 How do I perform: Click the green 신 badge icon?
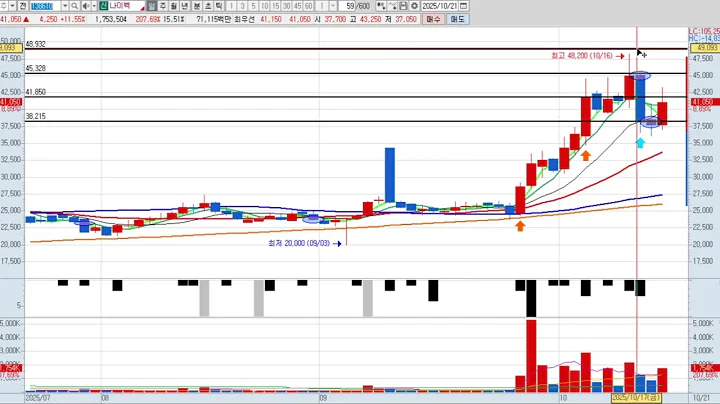(x=103, y=6)
